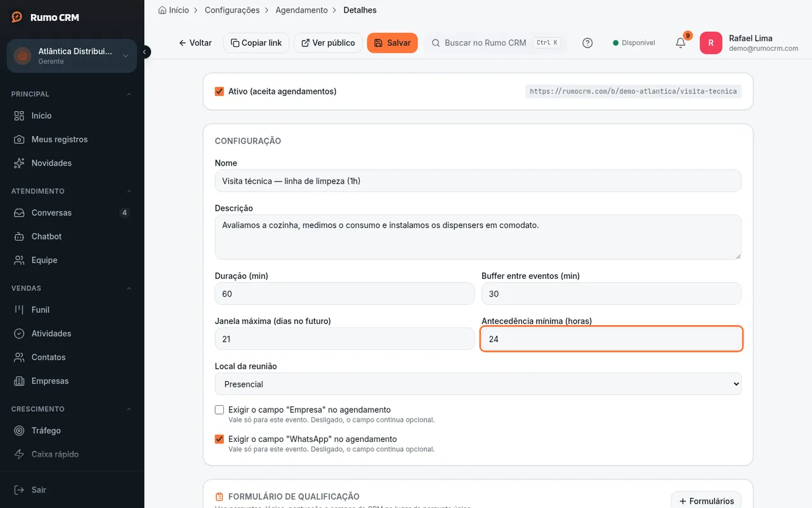Click the Funil kanban icon
This screenshot has height=508, width=812.
click(20, 310)
